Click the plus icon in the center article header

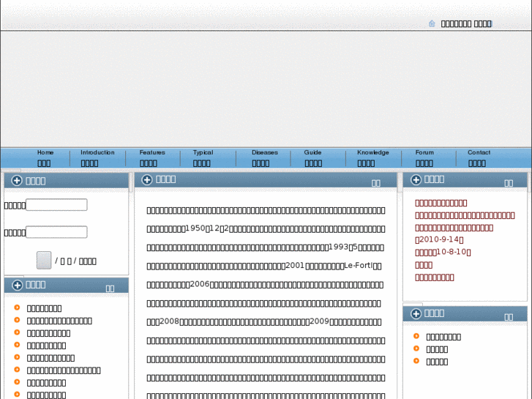146,179
